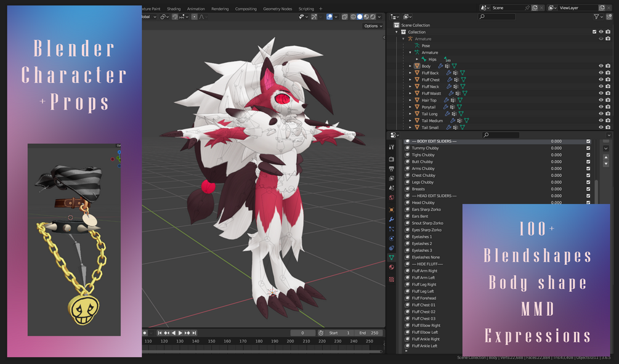Open the Options dropdown in viewport

[x=373, y=26]
